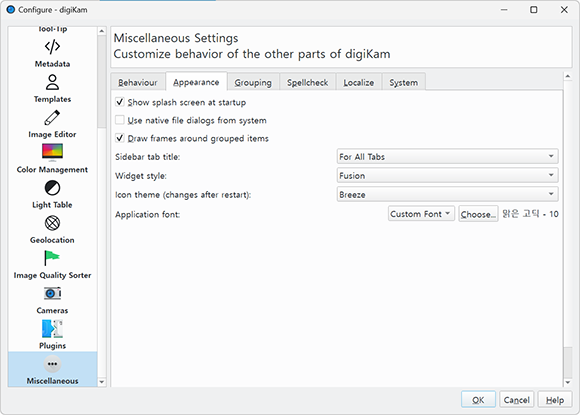580x415 pixels.
Task: Open the Spellcheck tab
Action: pyautogui.click(x=307, y=82)
